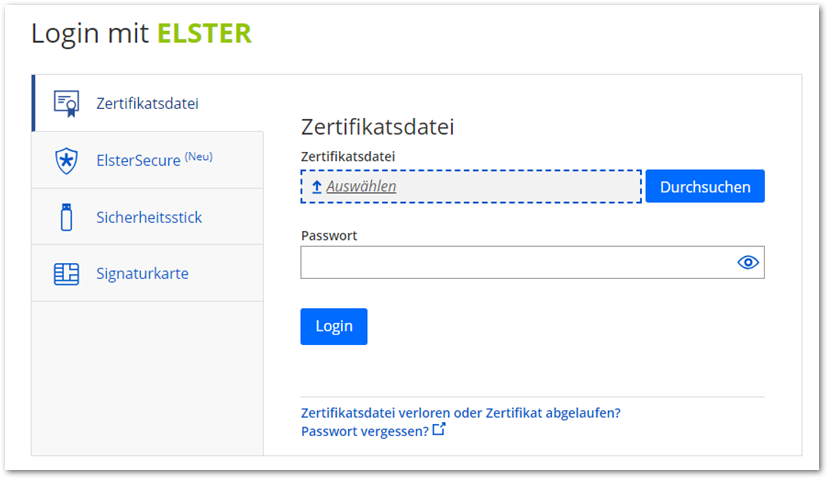Viewport: 828px width, 479px height.
Task: Click the external link icon after Passwort vergessen
Action: pos(439,430)
